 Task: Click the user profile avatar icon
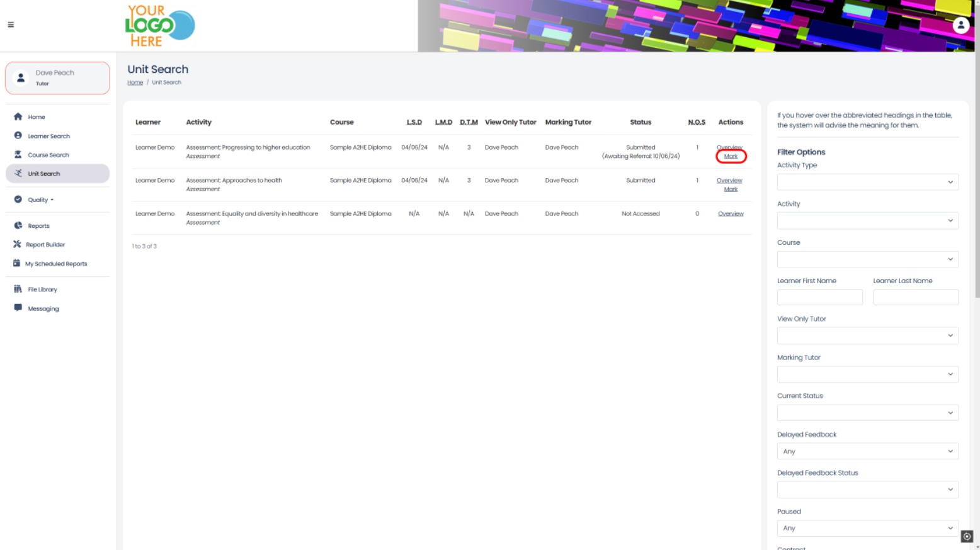960,25
